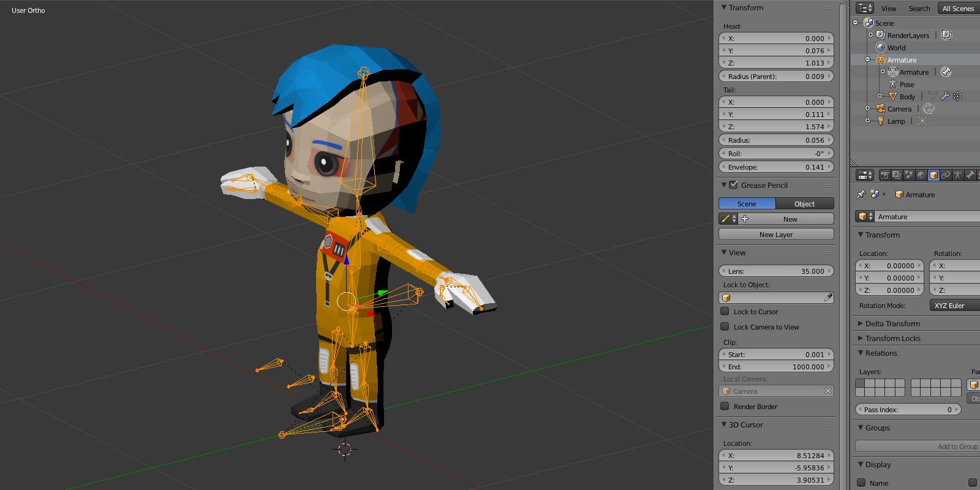Switch to World properties globe icon
Screen dimensions: 980x490
point(921,175)
